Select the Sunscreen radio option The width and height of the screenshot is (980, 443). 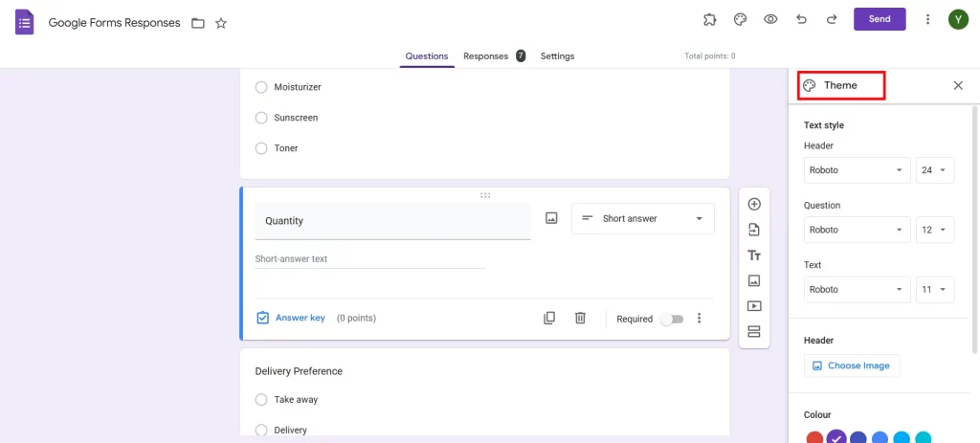pos(261,118)
